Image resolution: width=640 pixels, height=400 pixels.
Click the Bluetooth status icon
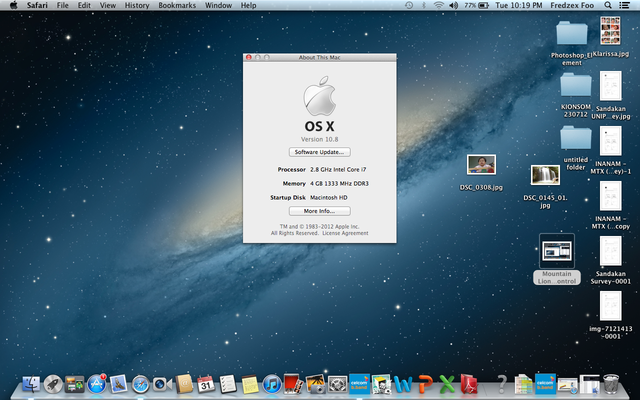423,5
